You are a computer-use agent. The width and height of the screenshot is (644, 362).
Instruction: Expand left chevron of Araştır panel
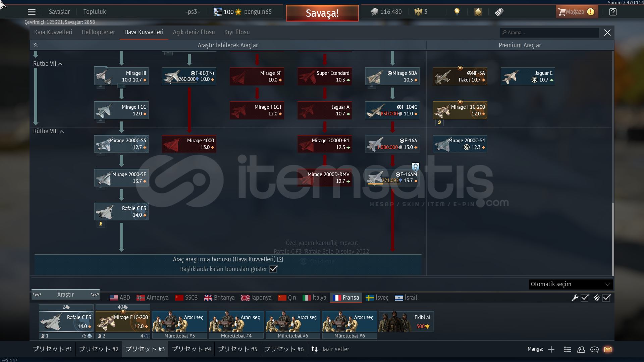37,295
